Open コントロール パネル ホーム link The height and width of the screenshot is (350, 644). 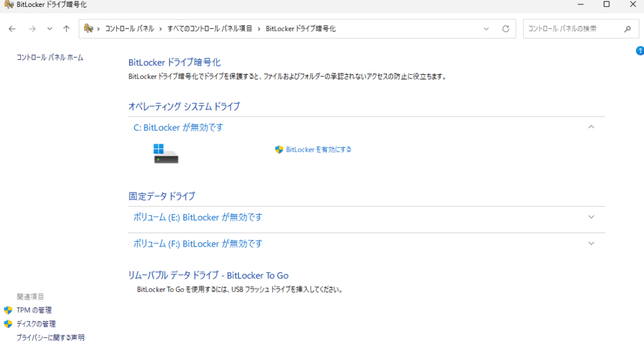click(x=50, y=57)
